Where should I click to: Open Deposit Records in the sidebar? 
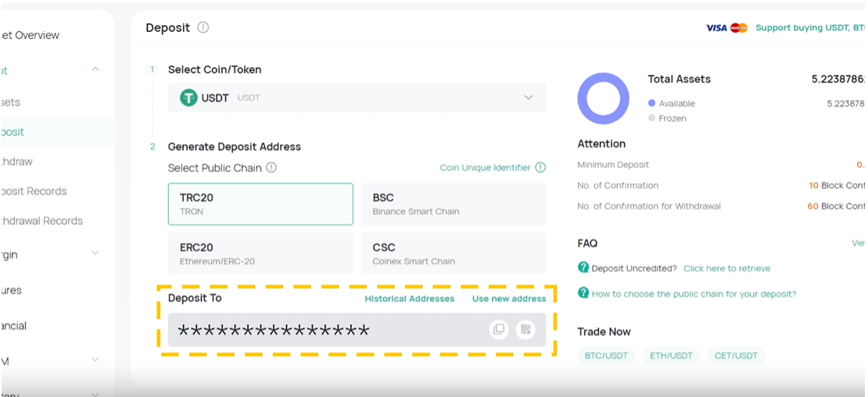tap(35, 191)
